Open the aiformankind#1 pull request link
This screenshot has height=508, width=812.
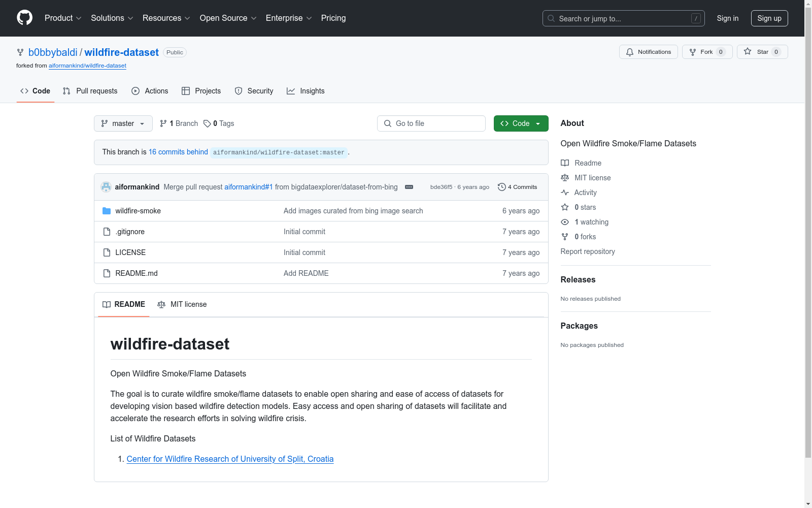pyautogui.click(x=249, y=187)
